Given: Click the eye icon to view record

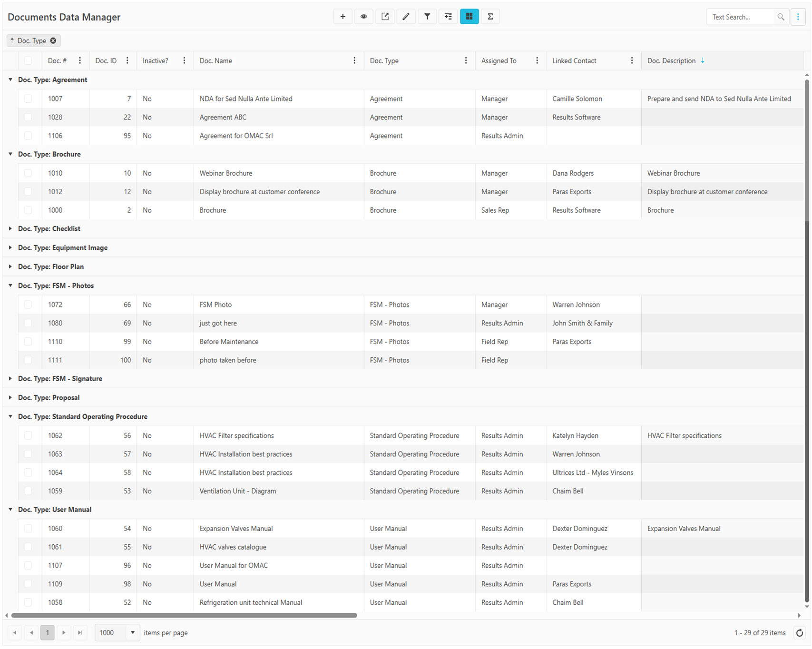Looking at the screenshot, I should [363, 17].
